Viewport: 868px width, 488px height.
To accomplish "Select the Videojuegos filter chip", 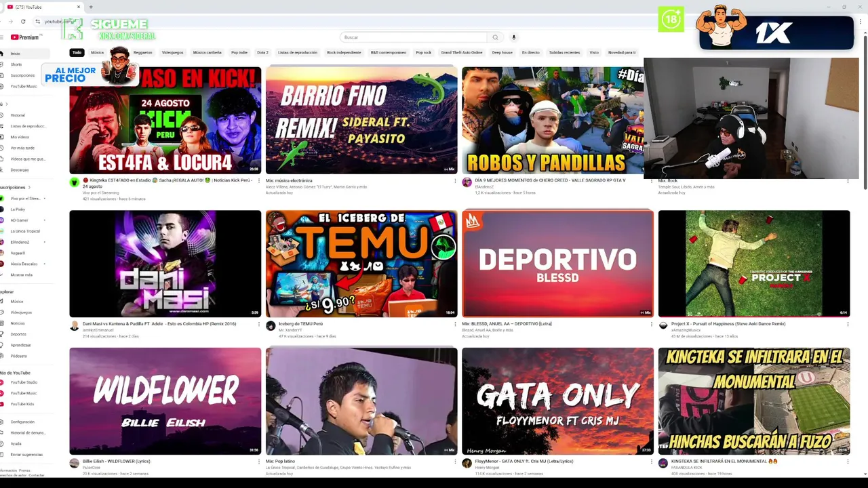I will click(172, 52).
